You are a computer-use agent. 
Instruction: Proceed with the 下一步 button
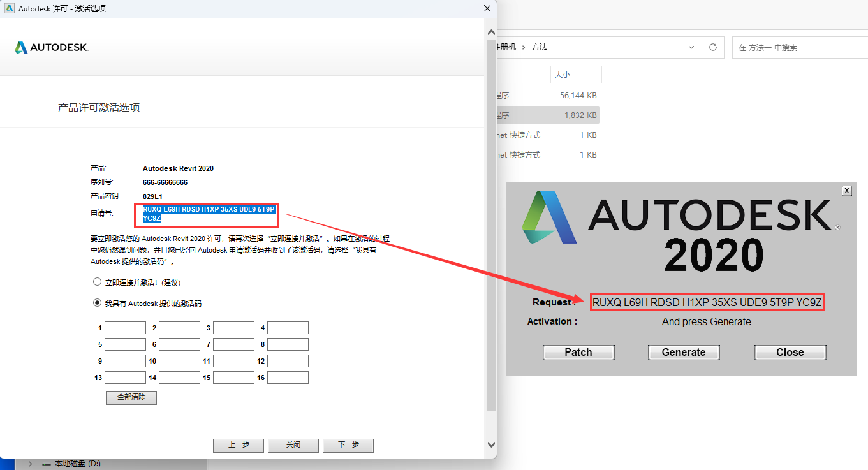click(x=348, y=445)
